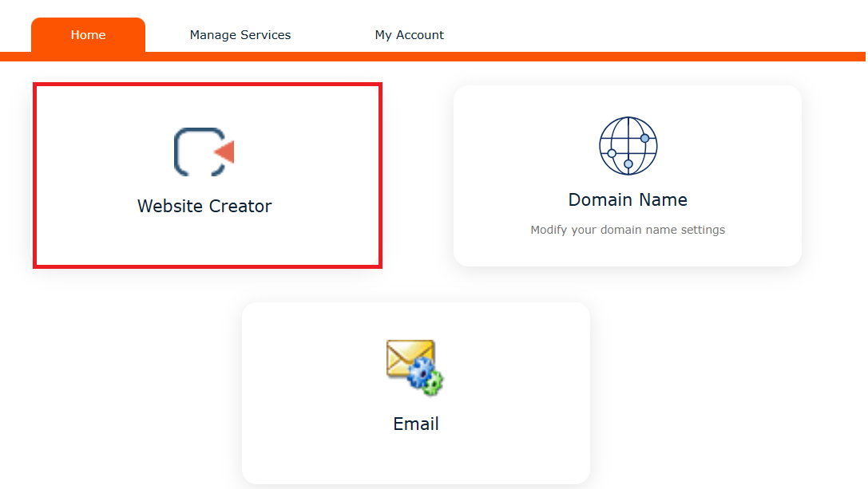This screenshot has width=868, height=489.
Task: Open the Manage Services tab
Action: [x=240, y=35]
